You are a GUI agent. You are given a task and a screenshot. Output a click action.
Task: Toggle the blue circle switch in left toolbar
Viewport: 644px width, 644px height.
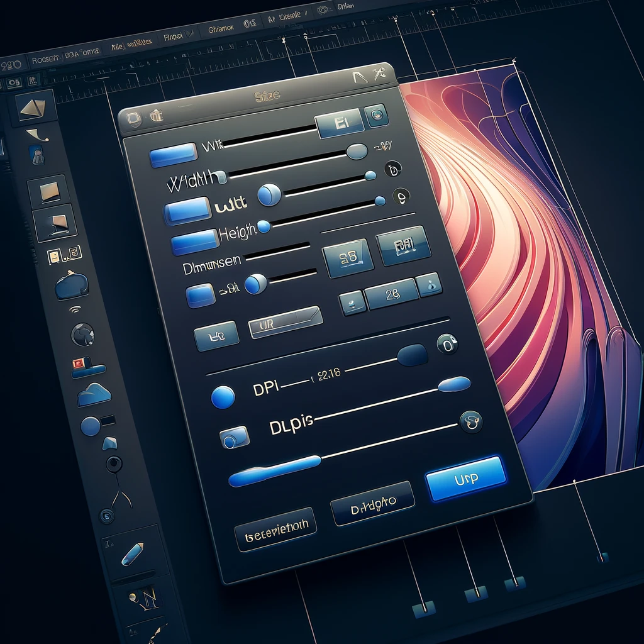pyautogui.click(x=92, y=426)
